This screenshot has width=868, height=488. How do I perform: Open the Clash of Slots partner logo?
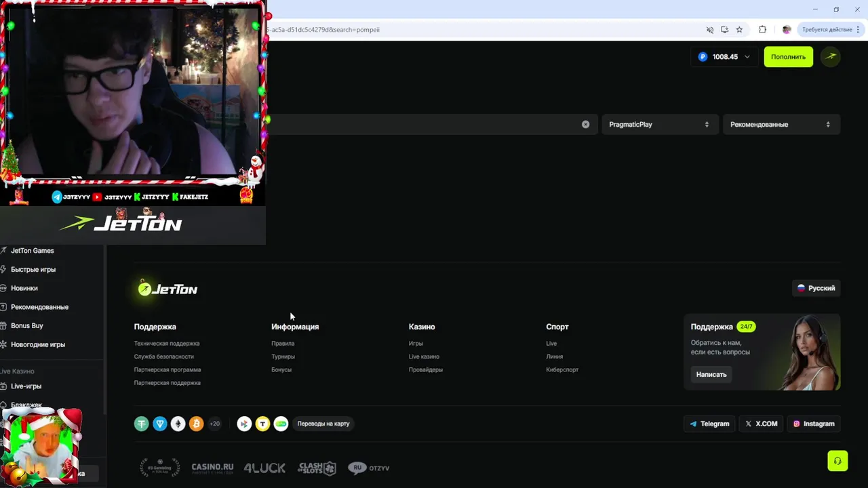[x=317, y=468]
